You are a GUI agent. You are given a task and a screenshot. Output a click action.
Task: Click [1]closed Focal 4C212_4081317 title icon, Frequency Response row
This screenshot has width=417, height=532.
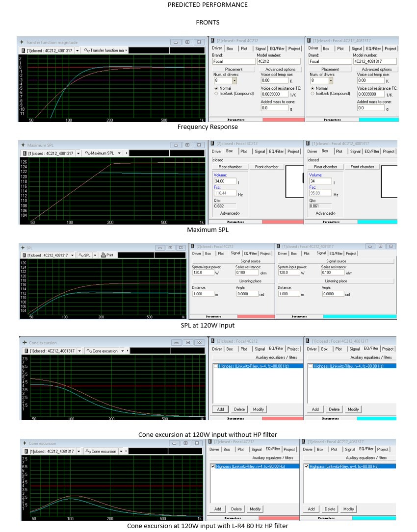tap(309, 40)
